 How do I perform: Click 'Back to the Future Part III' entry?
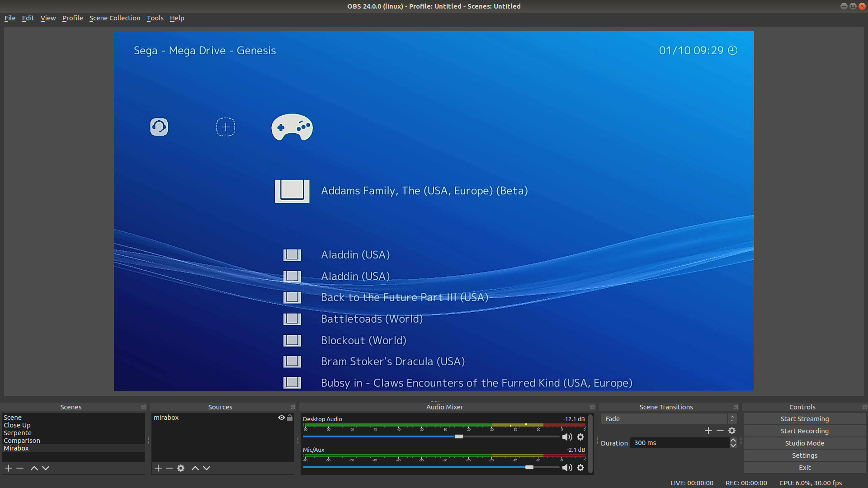pos(405,297)
